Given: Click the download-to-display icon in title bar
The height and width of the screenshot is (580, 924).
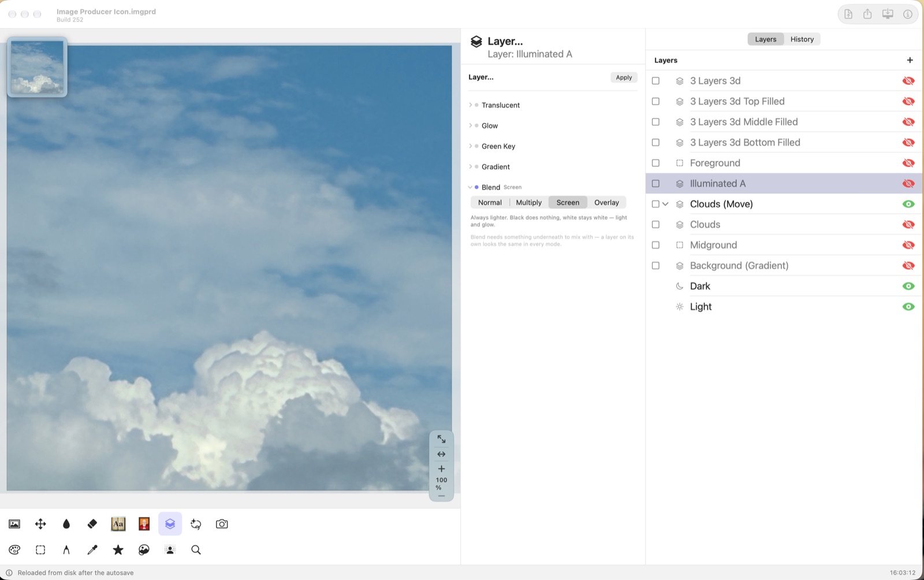Looking at the screenshot, I should tap(888, 14).
